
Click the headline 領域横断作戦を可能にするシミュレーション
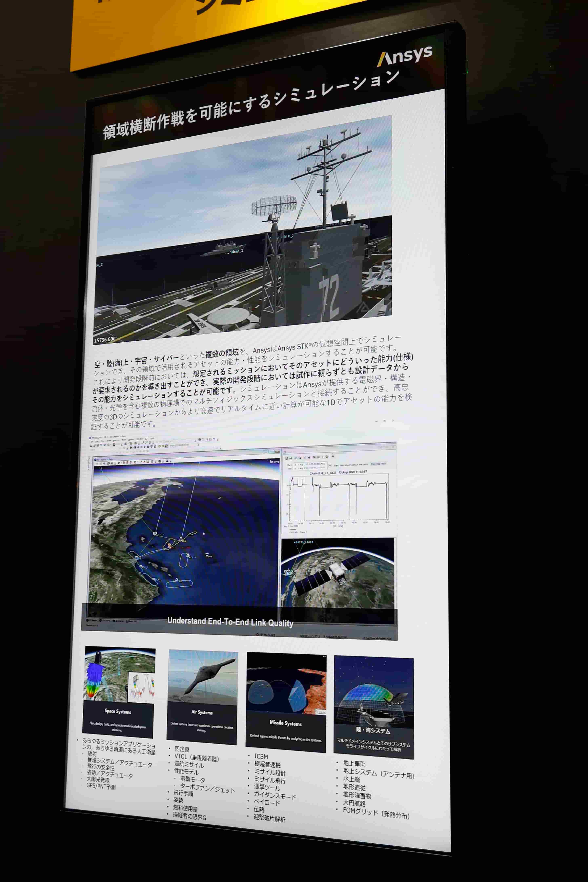point(251,105)
